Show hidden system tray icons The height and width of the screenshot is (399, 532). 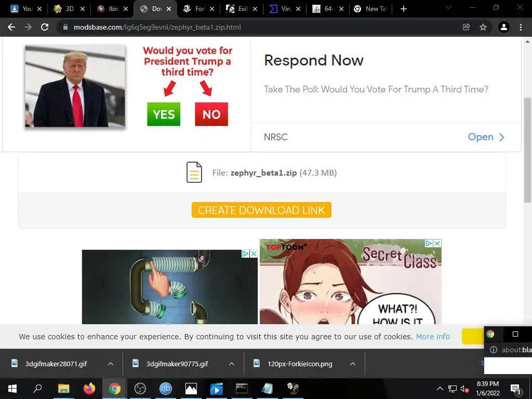click(x=440, y=389)
